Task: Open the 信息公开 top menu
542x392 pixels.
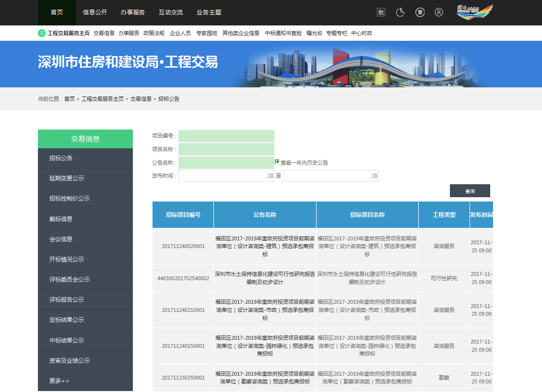Action: 95,12
